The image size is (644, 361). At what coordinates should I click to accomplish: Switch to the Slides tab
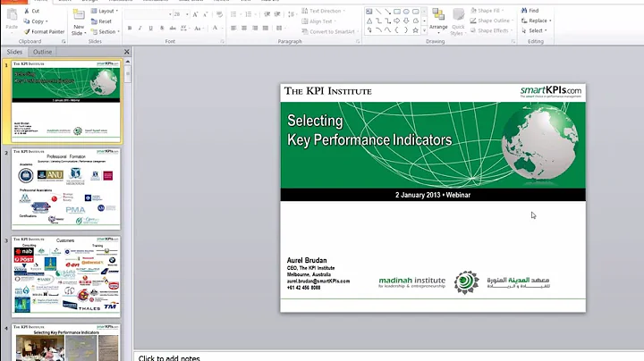click(14, 52)
